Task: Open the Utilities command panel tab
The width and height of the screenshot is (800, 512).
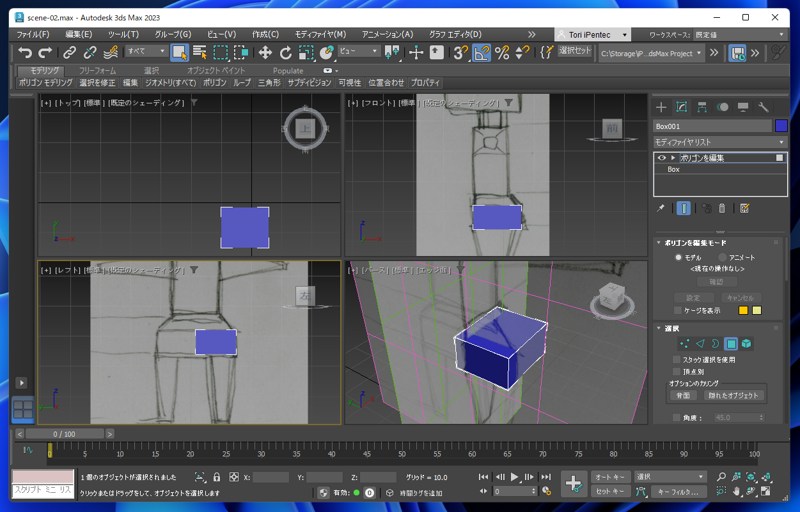Action: tap(763, 107)
